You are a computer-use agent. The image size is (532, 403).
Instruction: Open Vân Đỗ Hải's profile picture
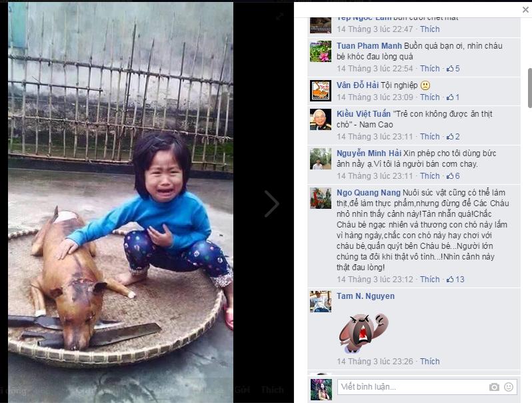pyautogui.click(x=320, y=91)
